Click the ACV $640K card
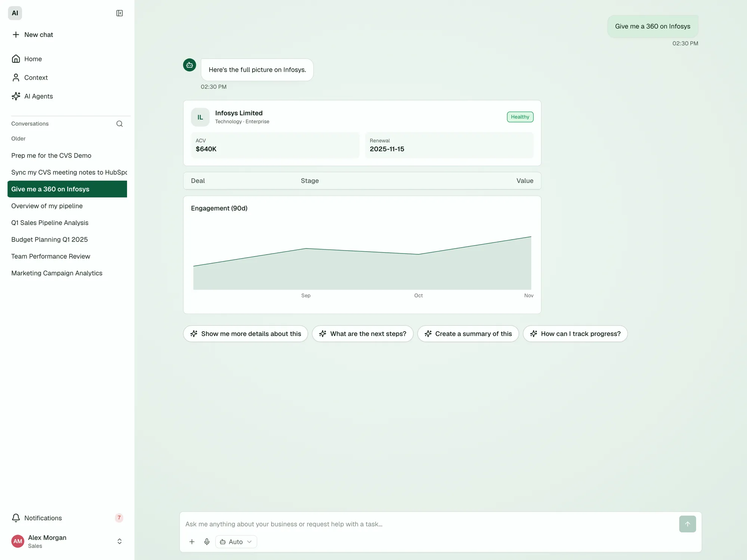This screenshot has height=560, width=747. (x=275, y=145)
